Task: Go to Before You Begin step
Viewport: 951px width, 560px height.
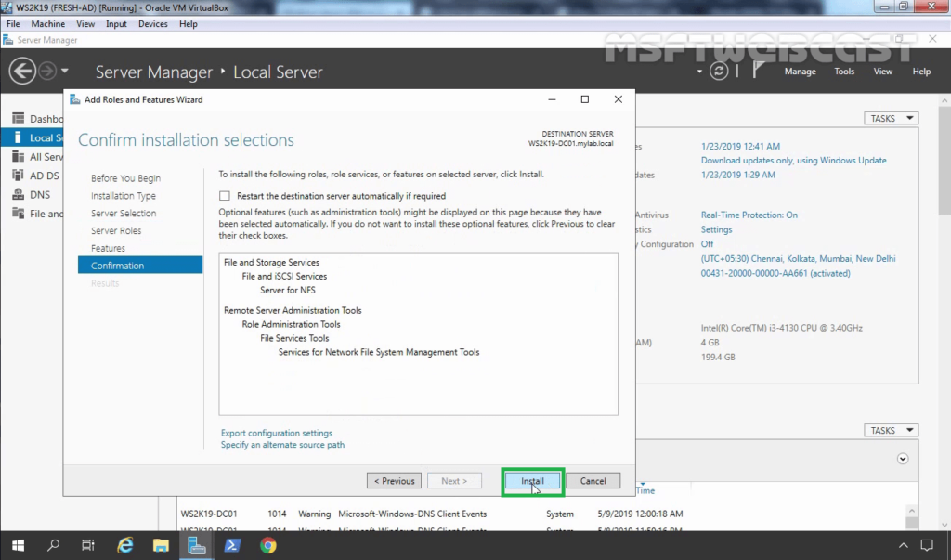Action: (125, 178)
